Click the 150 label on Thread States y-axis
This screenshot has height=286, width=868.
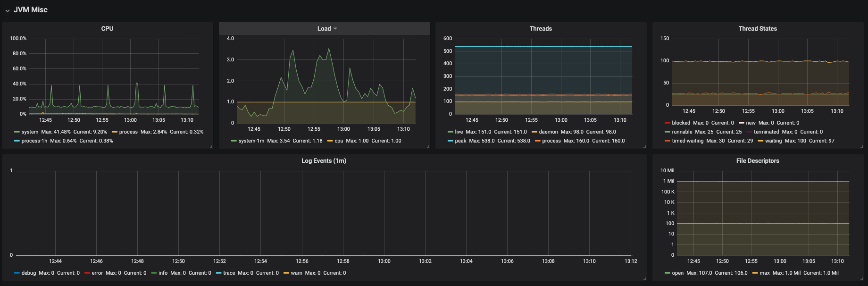point(665,39)
